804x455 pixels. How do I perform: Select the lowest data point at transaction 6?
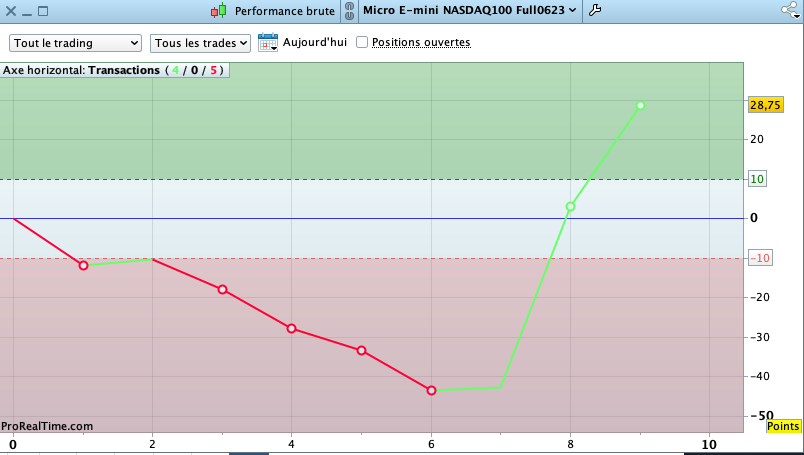[x=431, y=391]
